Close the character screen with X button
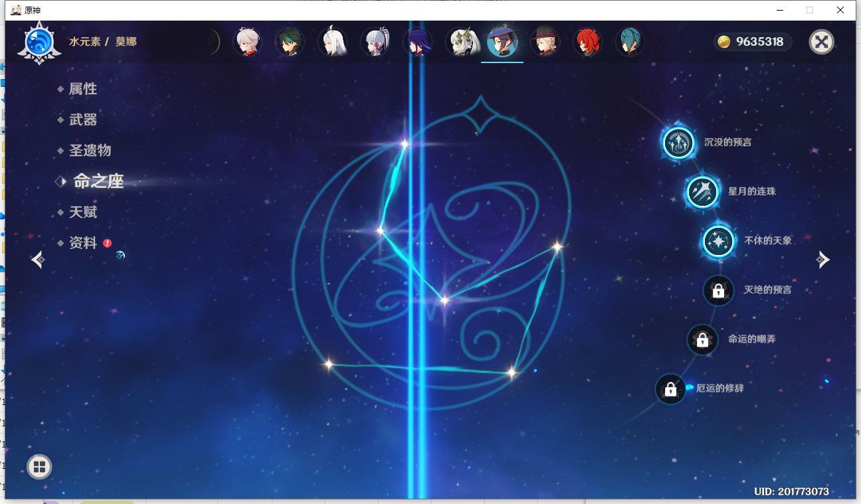 click(x=822, y=42)
